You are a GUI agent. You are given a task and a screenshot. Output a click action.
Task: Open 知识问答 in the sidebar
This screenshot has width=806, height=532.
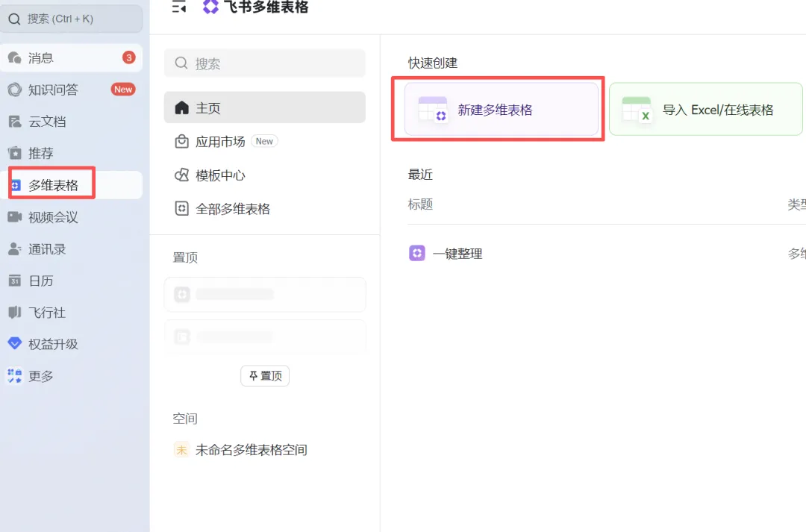pyautogui.click(x=72, y=90)
